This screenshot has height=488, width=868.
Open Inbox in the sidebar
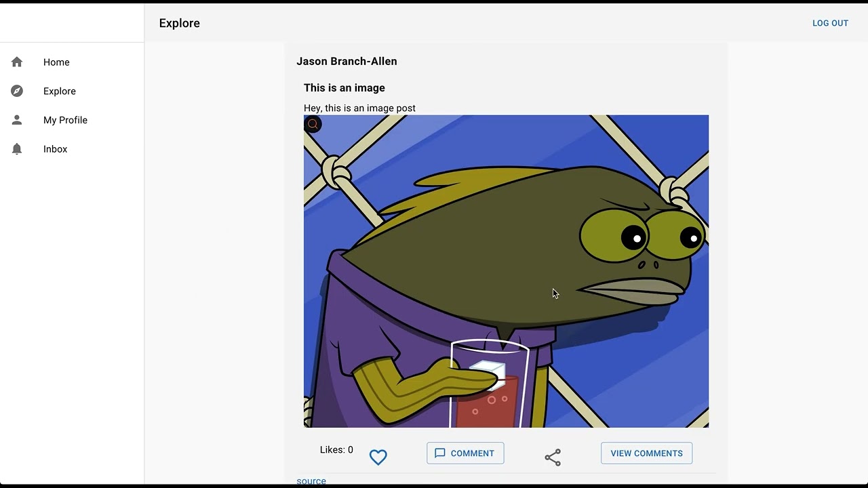[72, 149]
